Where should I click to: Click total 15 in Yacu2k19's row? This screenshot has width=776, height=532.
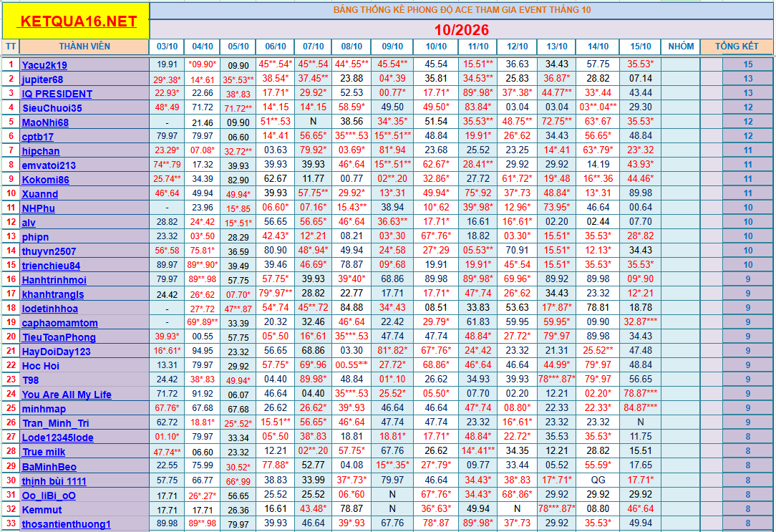[748, 64]
